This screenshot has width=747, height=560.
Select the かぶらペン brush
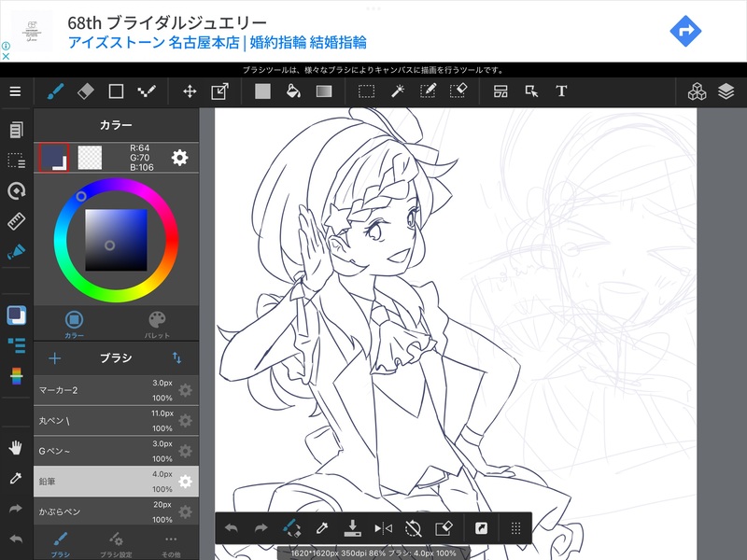[x=116, y=511]
